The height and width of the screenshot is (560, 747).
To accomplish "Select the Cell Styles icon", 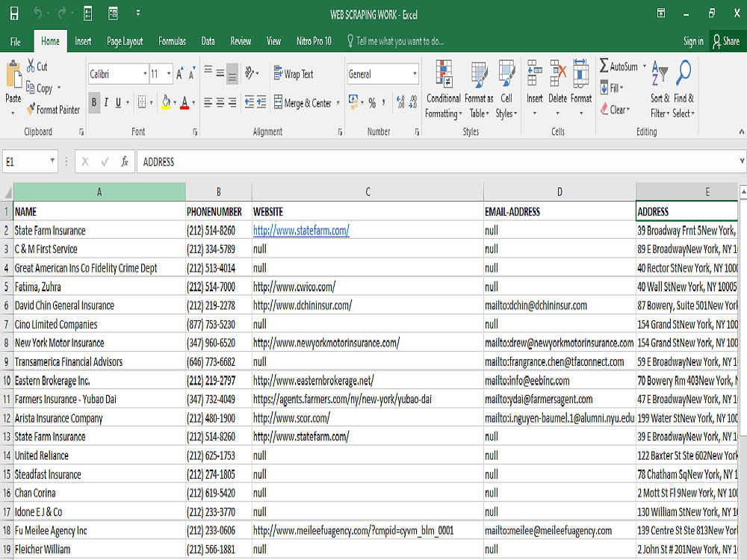I will point(507,87).
